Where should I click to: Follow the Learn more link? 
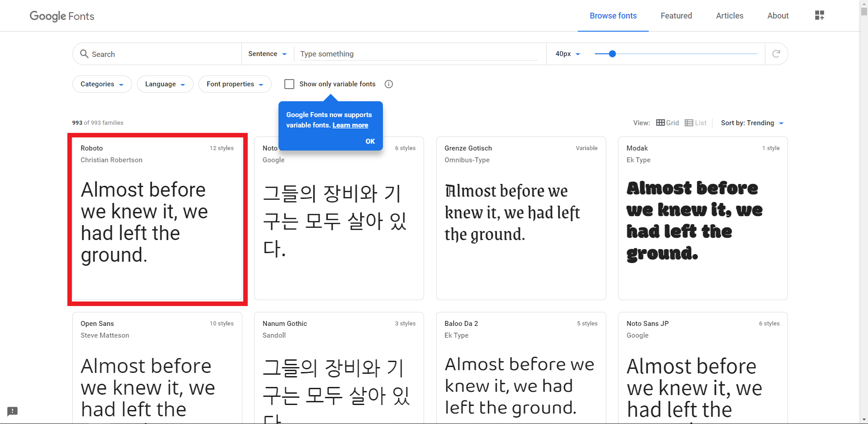(x=350, y=125)
